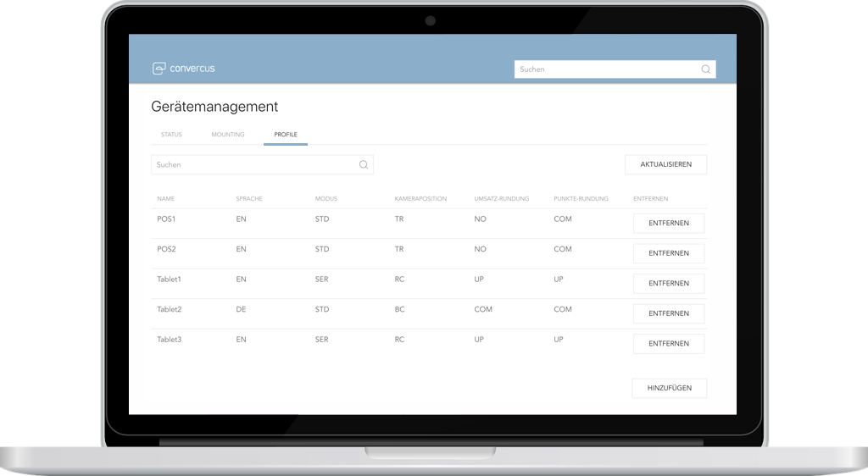Open the Status tab
This screenshot has height=476, width=868.
171,135
